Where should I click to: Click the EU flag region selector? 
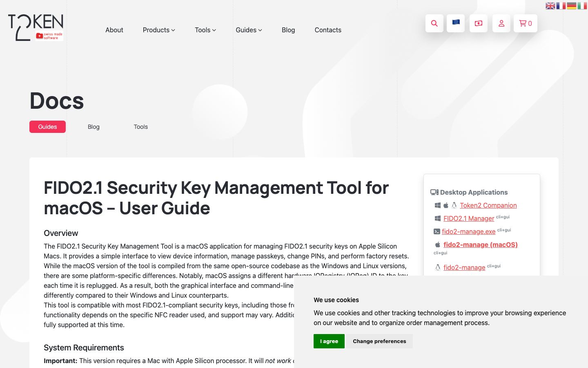point(456,23)
